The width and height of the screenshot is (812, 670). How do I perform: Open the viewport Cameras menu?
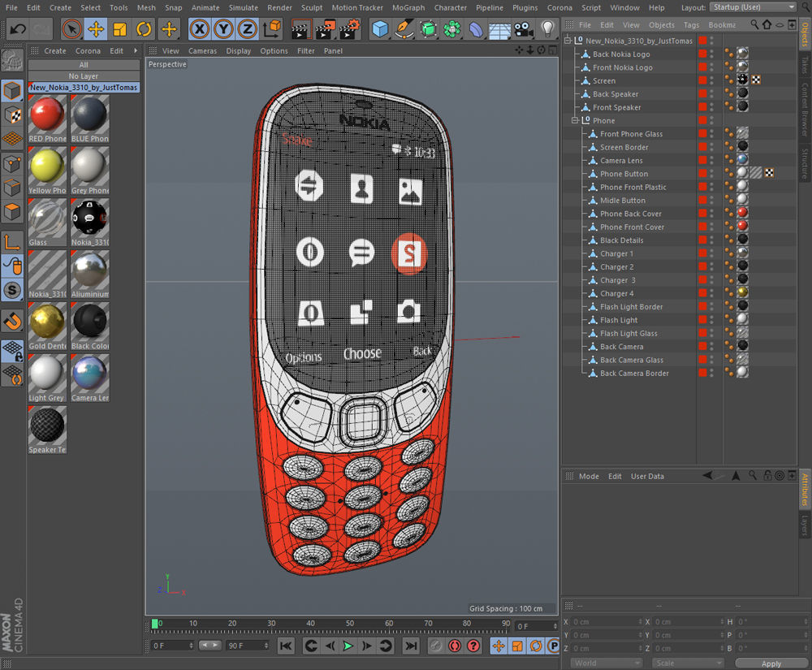click(x=202, y=50)
